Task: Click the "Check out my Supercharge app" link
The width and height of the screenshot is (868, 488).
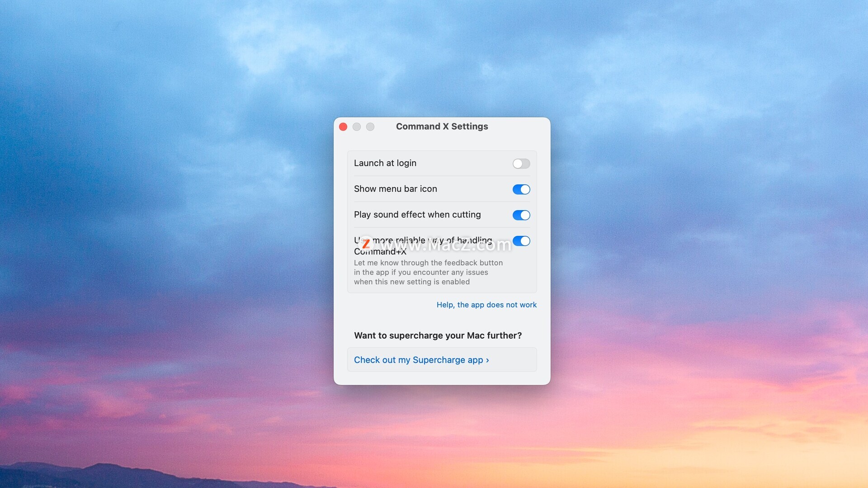Action: (x=418, y=360)
